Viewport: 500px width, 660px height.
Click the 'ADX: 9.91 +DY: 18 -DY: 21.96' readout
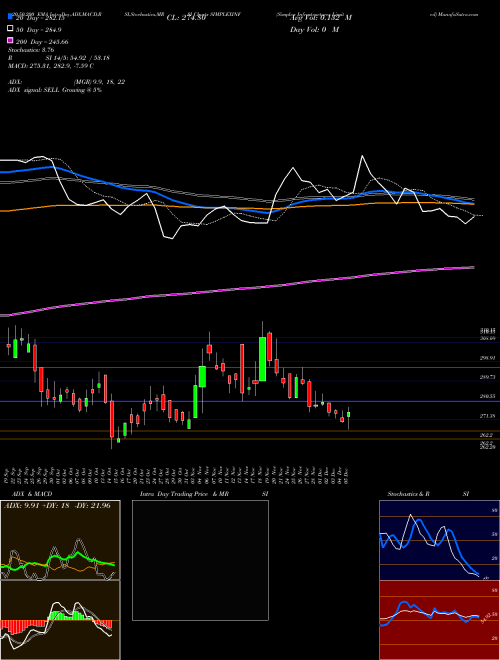click(57, 505)
